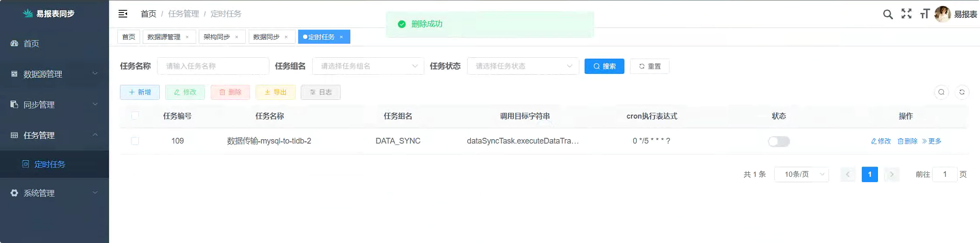This screenshot has width=980, height=243.
Task: Click the cron value 0 */5 * * * ?
Action: 651,141
